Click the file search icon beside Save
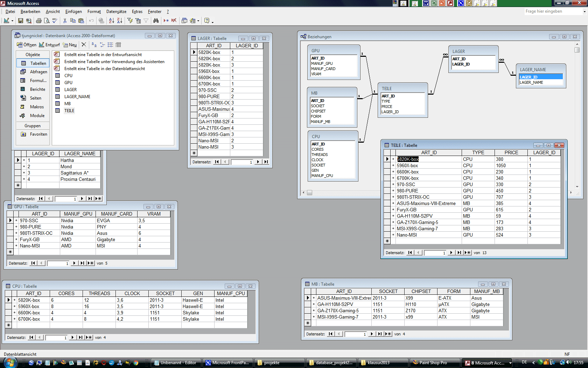588x368 pixels. click(x=29, y=21)
